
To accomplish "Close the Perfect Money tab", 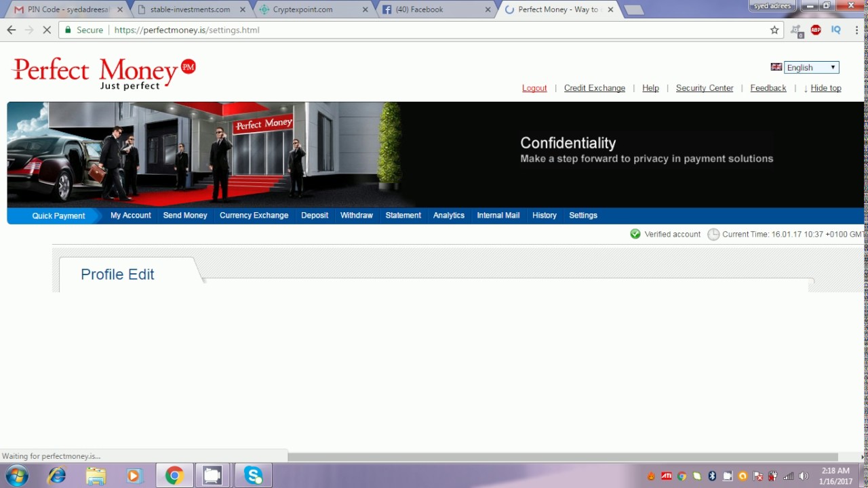I will click(x=610, y=9).
